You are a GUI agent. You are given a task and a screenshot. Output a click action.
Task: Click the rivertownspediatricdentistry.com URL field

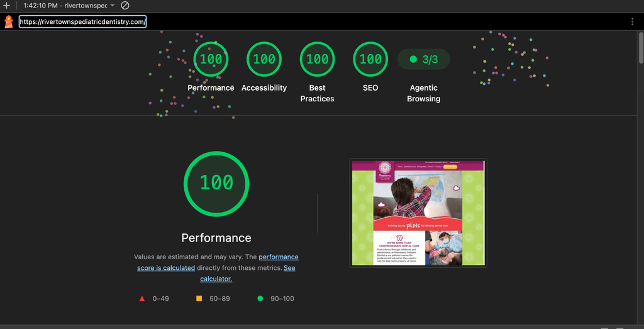(x=82, y=22)
